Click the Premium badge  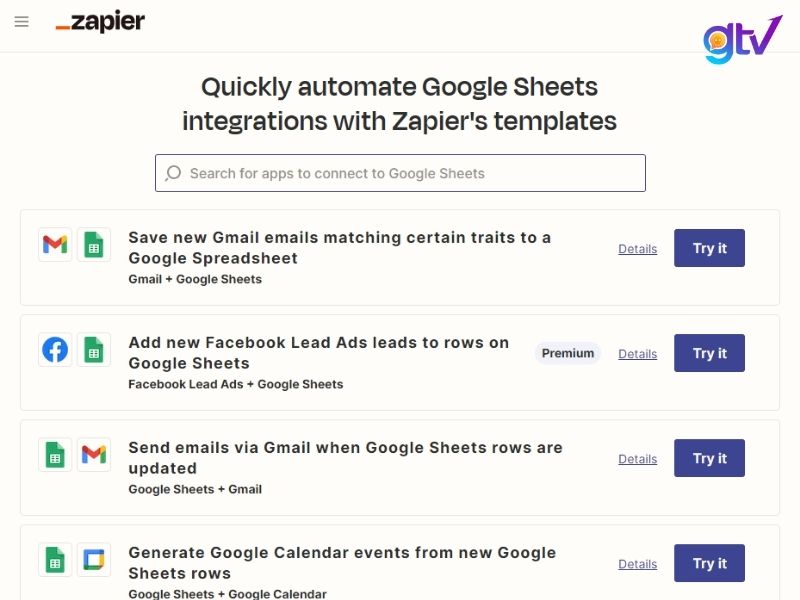click(x=568, y=353)
